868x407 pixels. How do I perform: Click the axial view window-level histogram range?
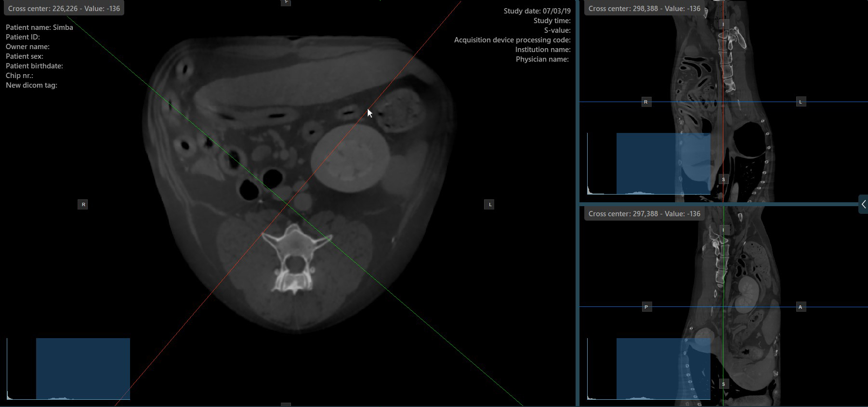click(x=83, y=368)
